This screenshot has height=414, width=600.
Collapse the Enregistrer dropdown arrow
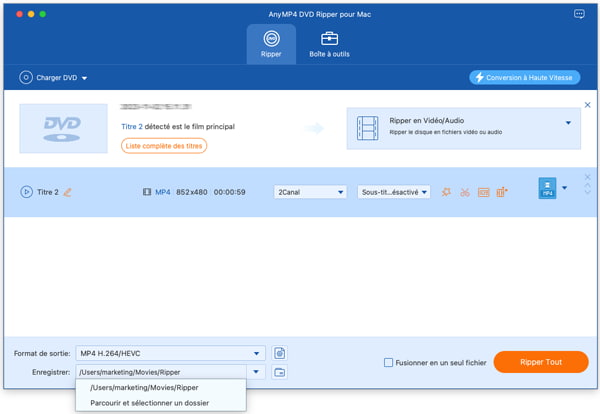tap(256, 372)
